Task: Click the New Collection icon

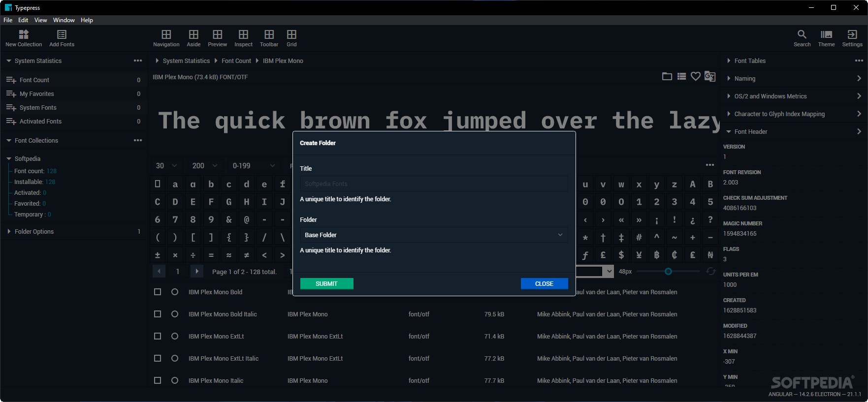Action: [24, 34]
